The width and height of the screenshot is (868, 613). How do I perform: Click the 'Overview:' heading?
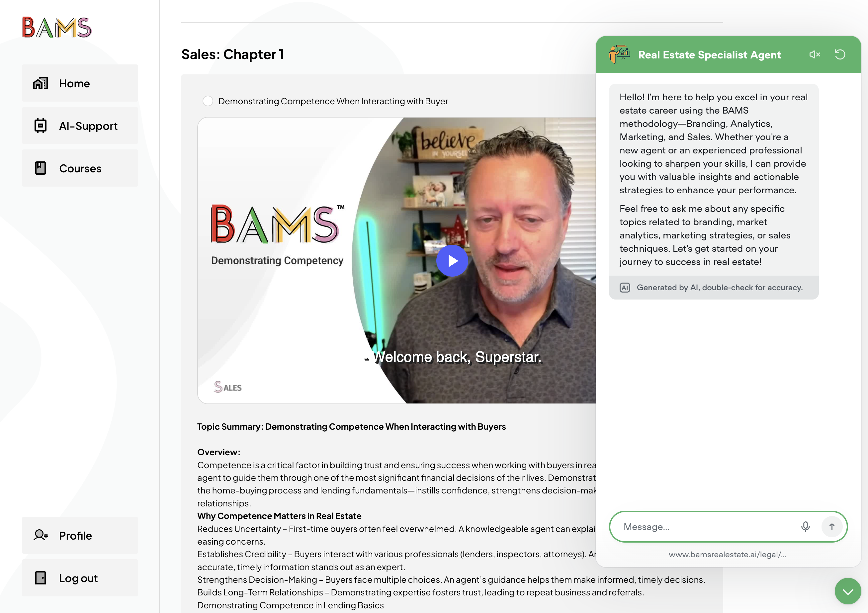coord(219,452)
